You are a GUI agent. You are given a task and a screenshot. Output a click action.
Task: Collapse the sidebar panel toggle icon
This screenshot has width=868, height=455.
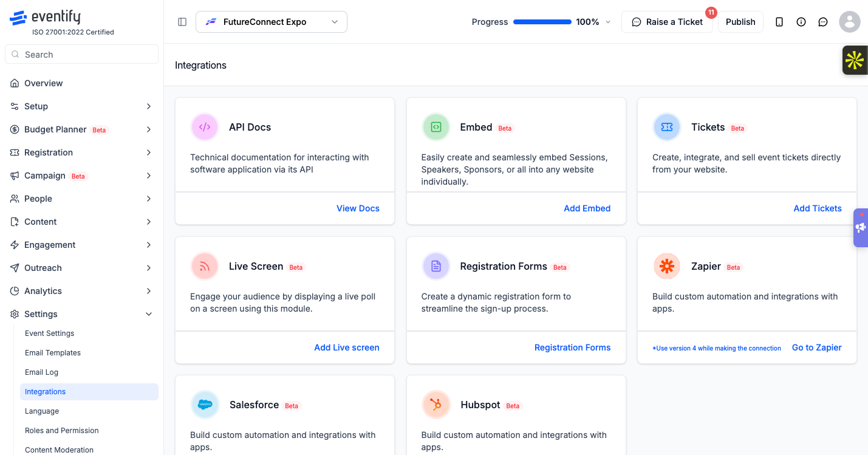(182, 22)
